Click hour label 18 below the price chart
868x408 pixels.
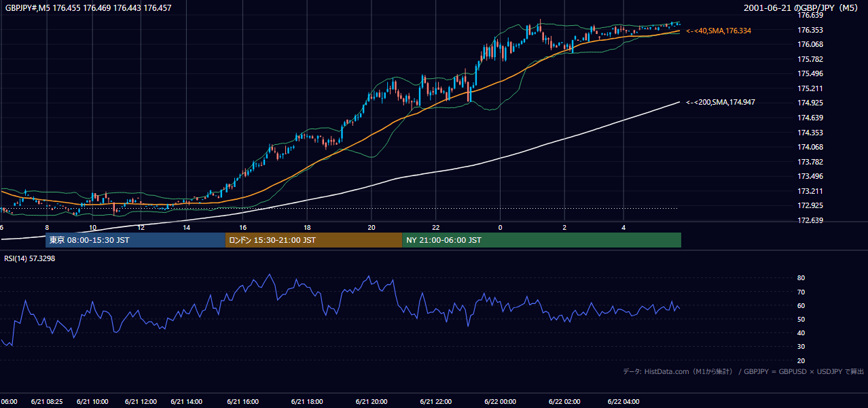click(308, 227)
